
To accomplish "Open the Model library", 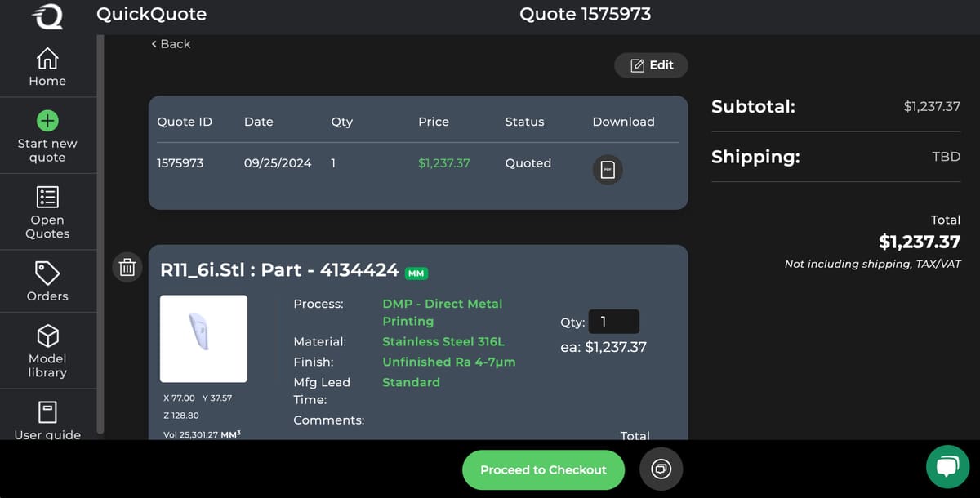I will point(47,351).
